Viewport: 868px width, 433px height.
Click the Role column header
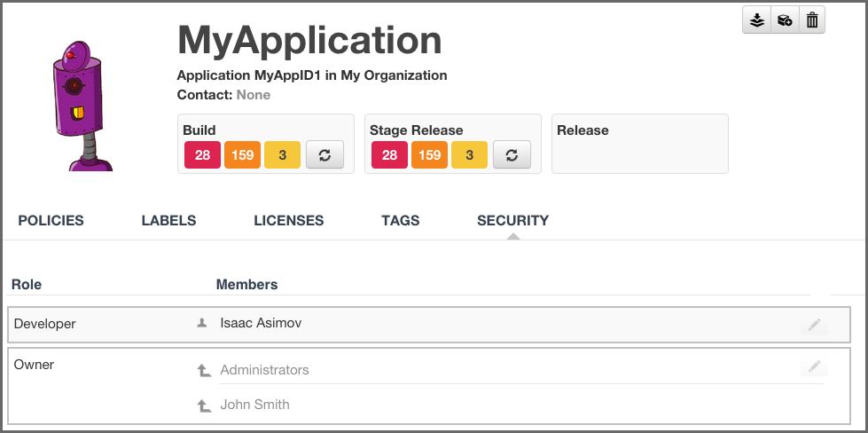[27, 285]
